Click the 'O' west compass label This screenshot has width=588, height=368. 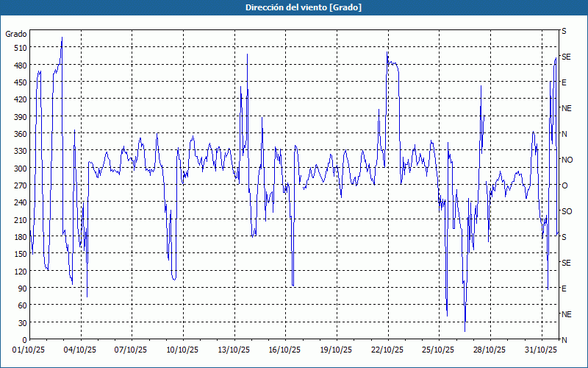(564, 185)
